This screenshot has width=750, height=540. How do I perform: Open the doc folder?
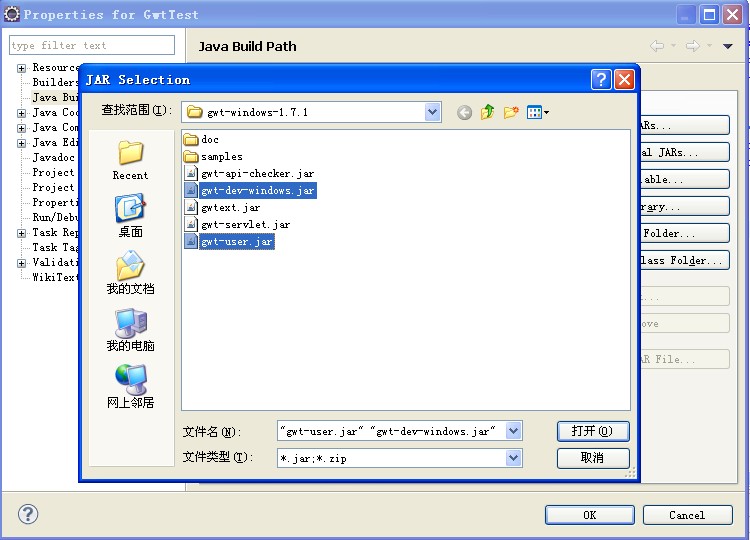(x=201, y=139)
